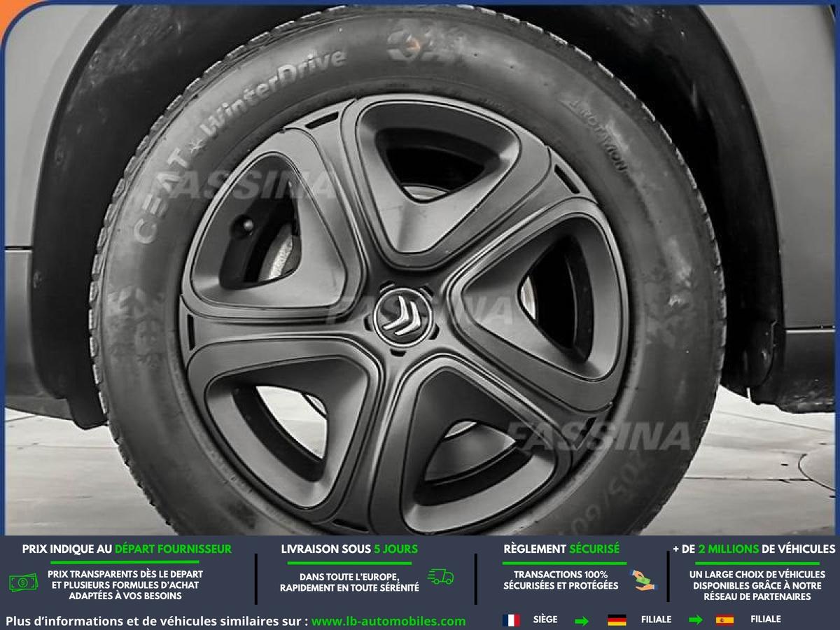
Task: Click the wheel photo of the car
Action: point(420,269)
